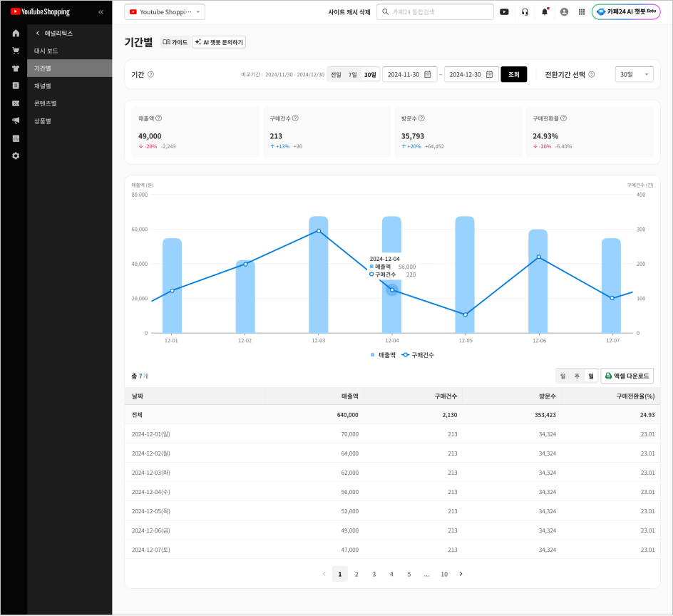Viewport: 673px width, 616px height.
Task: Open the user account profile icon
Action: (565, 12)
